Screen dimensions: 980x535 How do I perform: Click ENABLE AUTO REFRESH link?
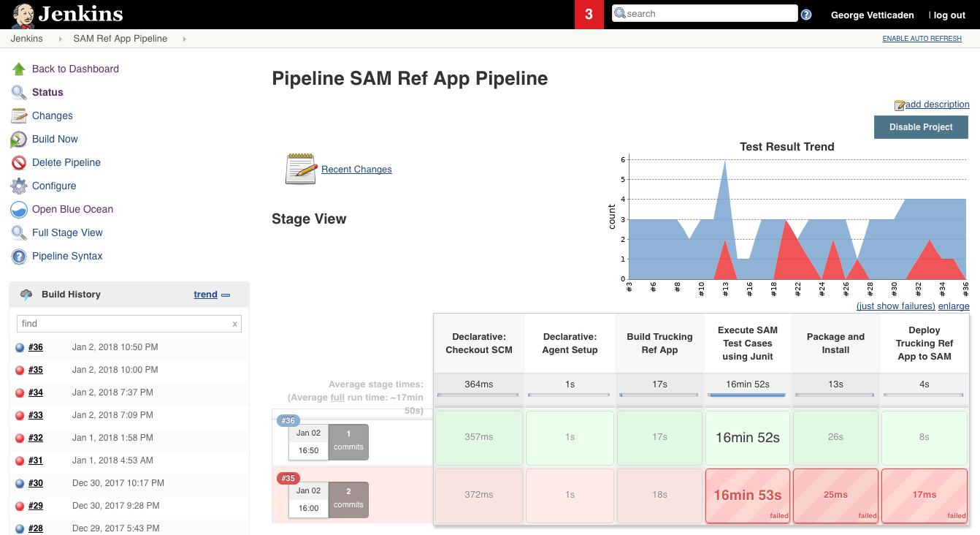click(x=922, y=39)
